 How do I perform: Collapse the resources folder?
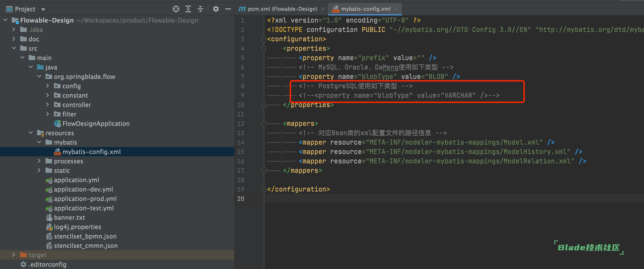[31, 133]
